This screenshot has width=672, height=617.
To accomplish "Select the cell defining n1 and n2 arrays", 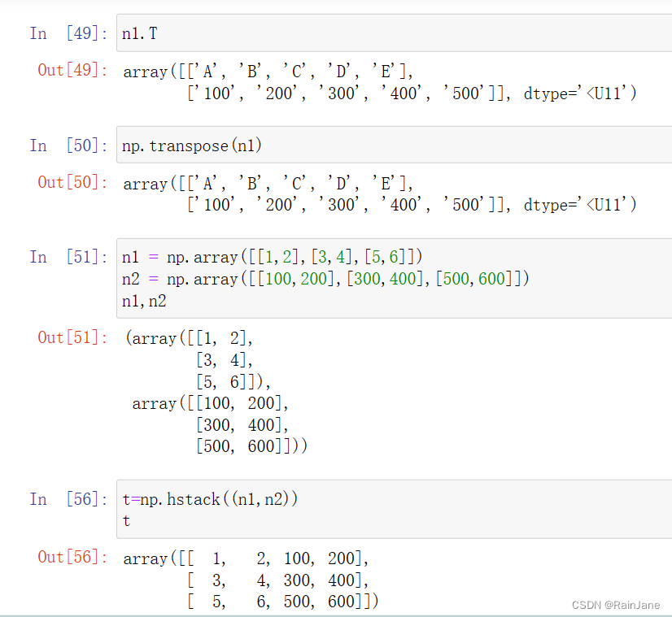I will tap(395, 278).
